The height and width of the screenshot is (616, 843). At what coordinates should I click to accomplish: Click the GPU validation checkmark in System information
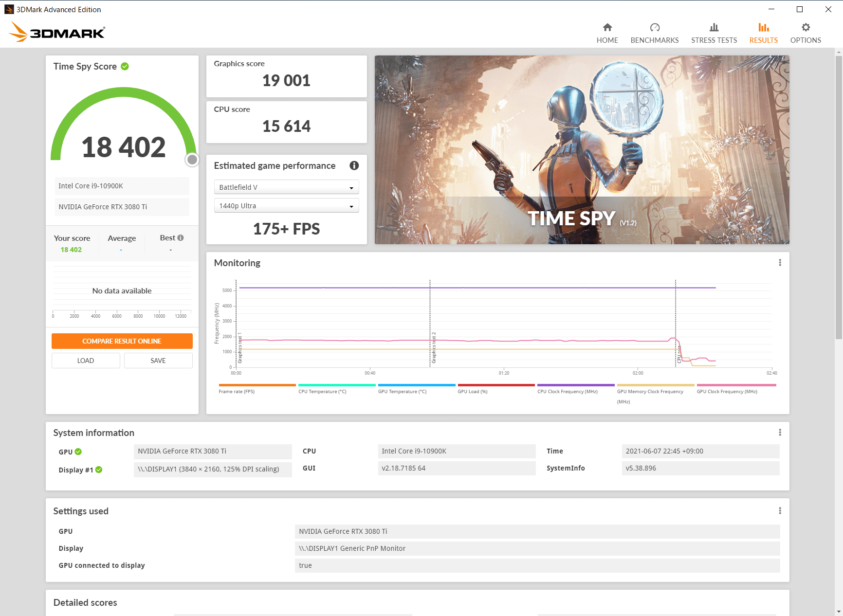78,452
